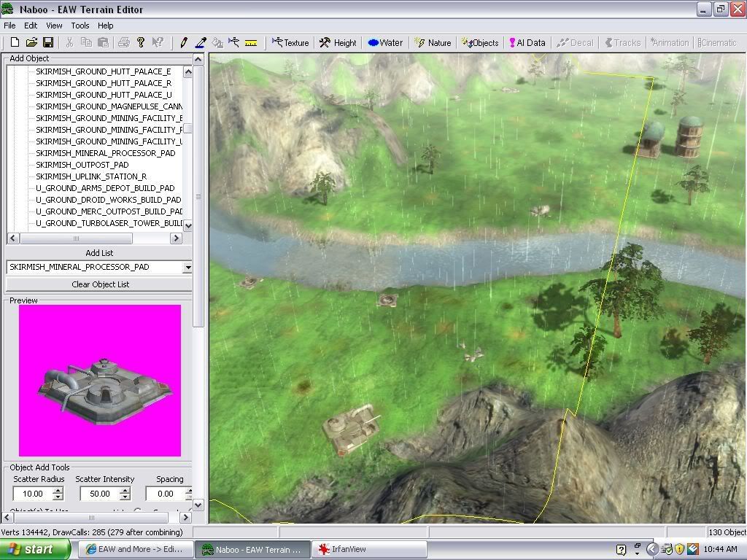Image resolution: width=747 pixels, height=560 pixels.
Task: Select SKIRMISH_GROUND_HUTT_PALACE_R in the list
Action: [x=104, y=83]
